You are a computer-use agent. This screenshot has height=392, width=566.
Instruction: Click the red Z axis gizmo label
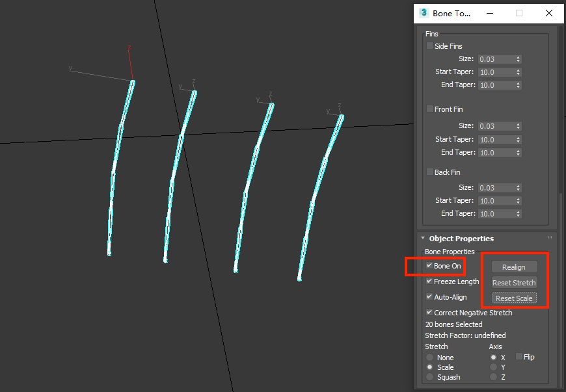[x=129, y=47]
